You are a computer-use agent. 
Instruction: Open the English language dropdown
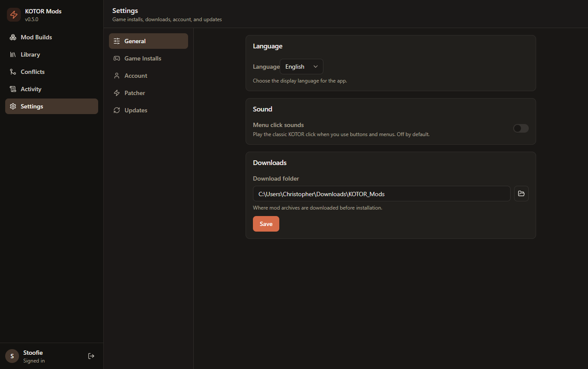pyautogui.click(x=301, y=67)
